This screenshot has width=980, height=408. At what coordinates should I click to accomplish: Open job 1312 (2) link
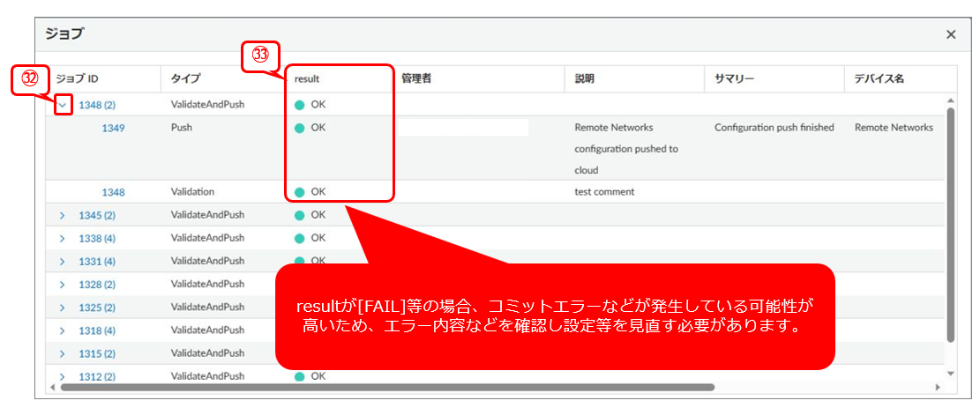97,377
